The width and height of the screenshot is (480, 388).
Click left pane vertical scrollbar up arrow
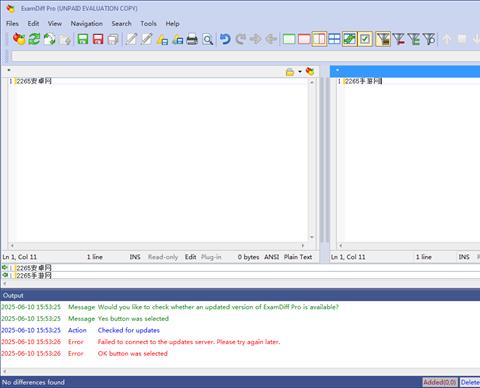(x=312, y=82)
